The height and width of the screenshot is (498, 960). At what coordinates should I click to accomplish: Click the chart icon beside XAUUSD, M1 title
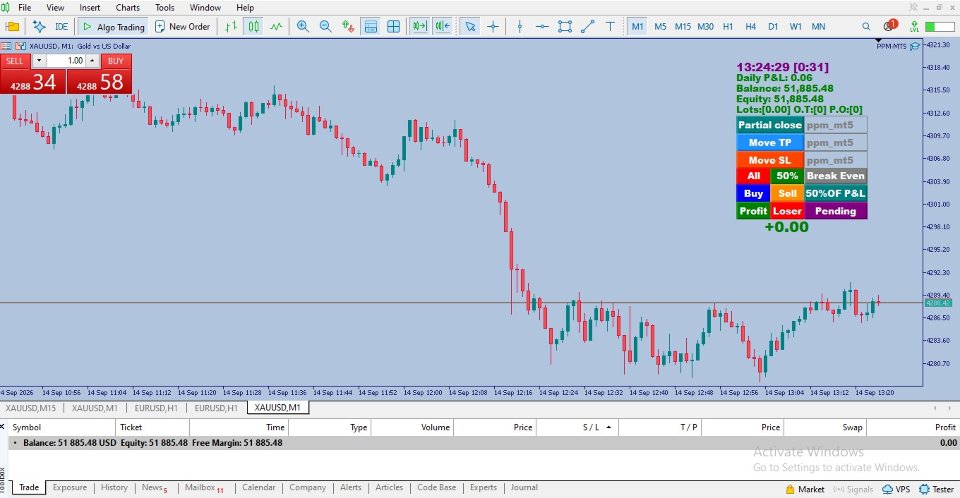coord(20,46)
